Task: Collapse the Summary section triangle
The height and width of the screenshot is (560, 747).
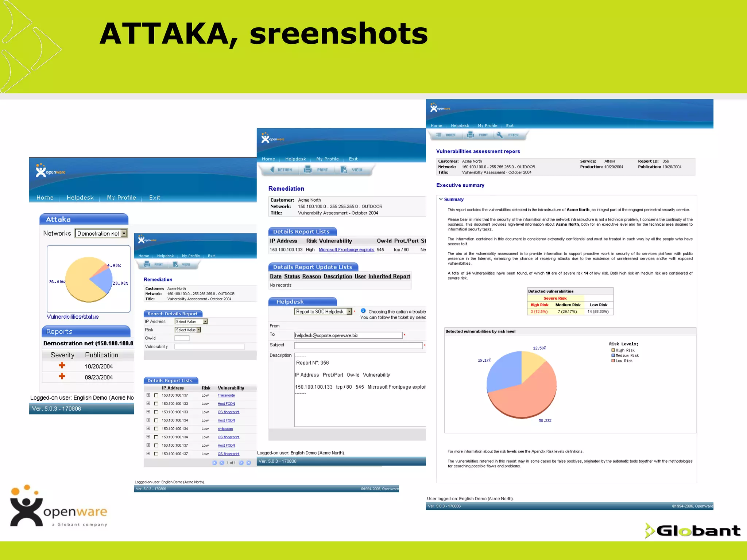Action: (441, 199)
